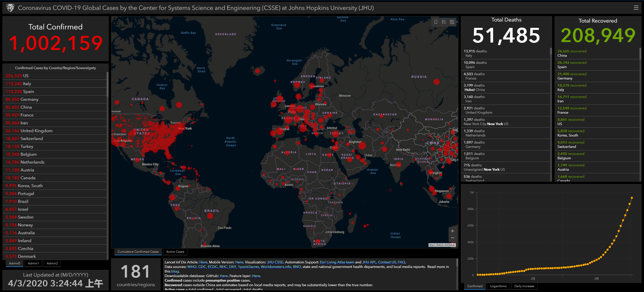This screenshot has width=644, height=292.
Task: Open the FAQ link
Action: [401, 262]
